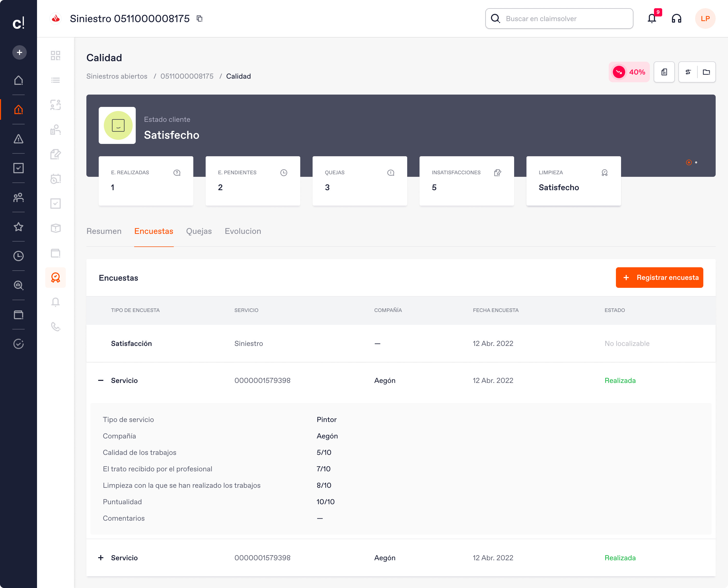Click the Registrar encuesta button

tap(659, 277)
